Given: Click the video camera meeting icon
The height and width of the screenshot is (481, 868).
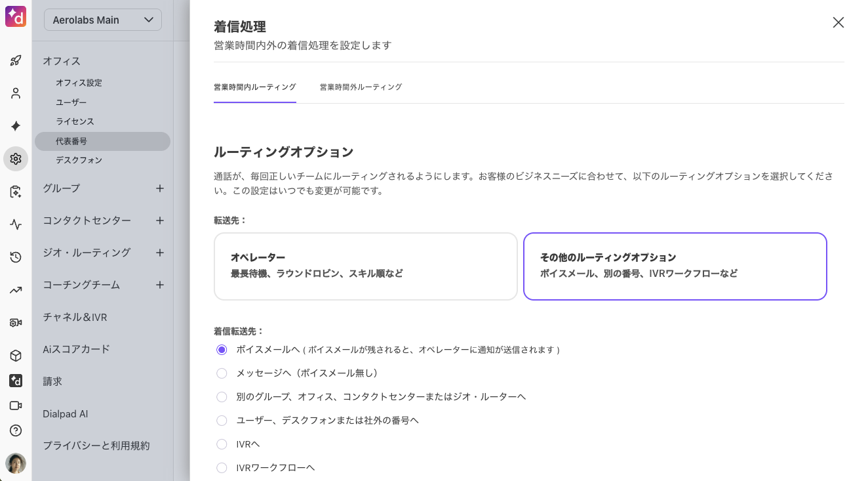Looking at the screenshot, I should point(16,406).
